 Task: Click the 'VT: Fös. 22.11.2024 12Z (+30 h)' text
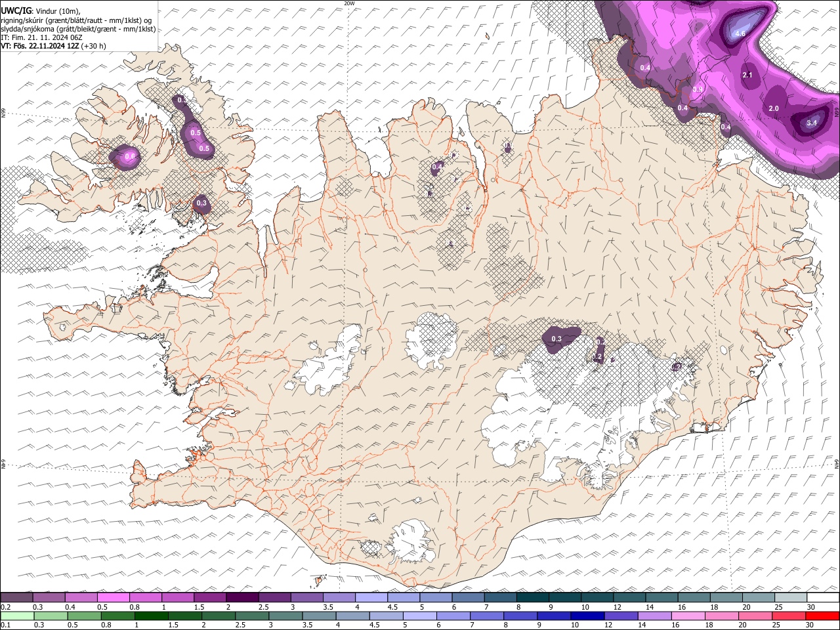pos(53,46)
